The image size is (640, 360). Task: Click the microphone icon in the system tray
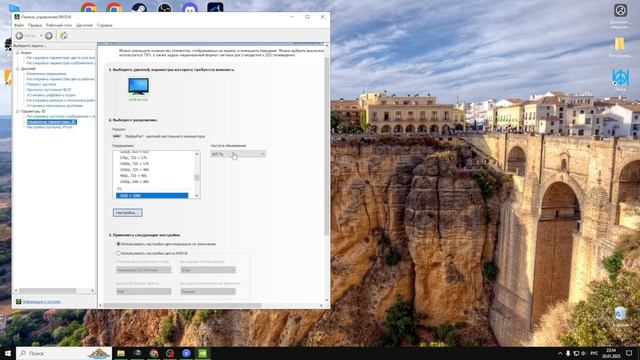[x=568, y=353]
